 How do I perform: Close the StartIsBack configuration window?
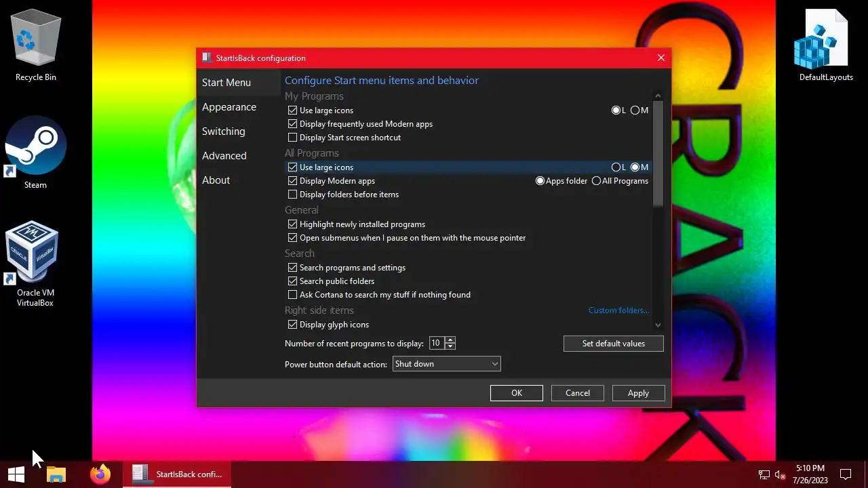click(661, 58)
